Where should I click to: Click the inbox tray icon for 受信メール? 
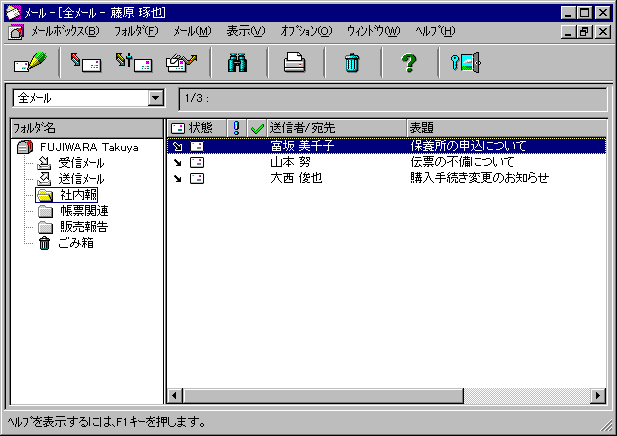tap(44, 163)
